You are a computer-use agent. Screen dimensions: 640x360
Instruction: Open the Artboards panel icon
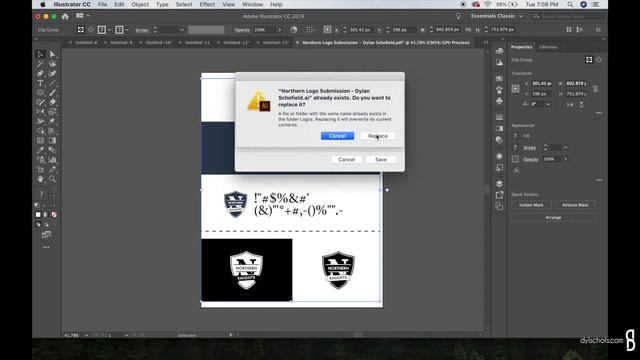click(499, 207)
